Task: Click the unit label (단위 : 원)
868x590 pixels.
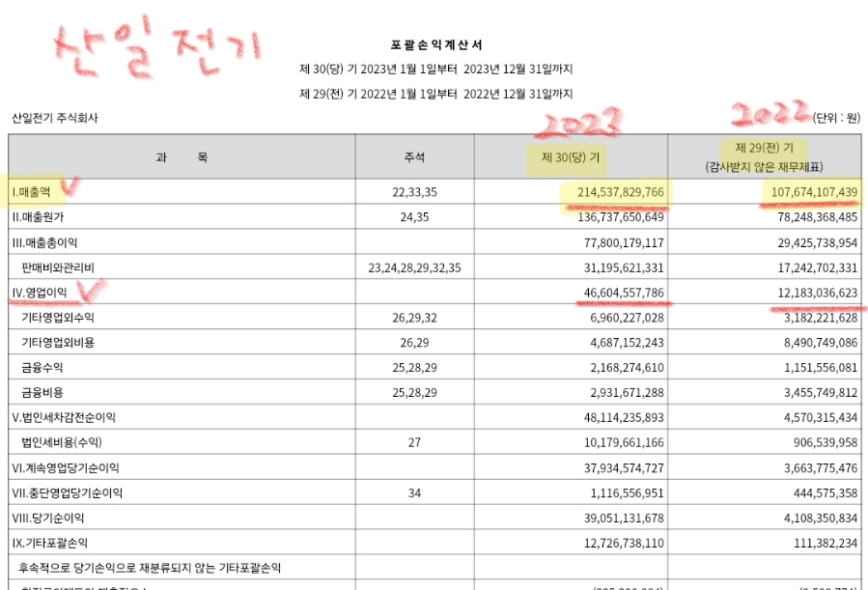Action: click(836, 118)
